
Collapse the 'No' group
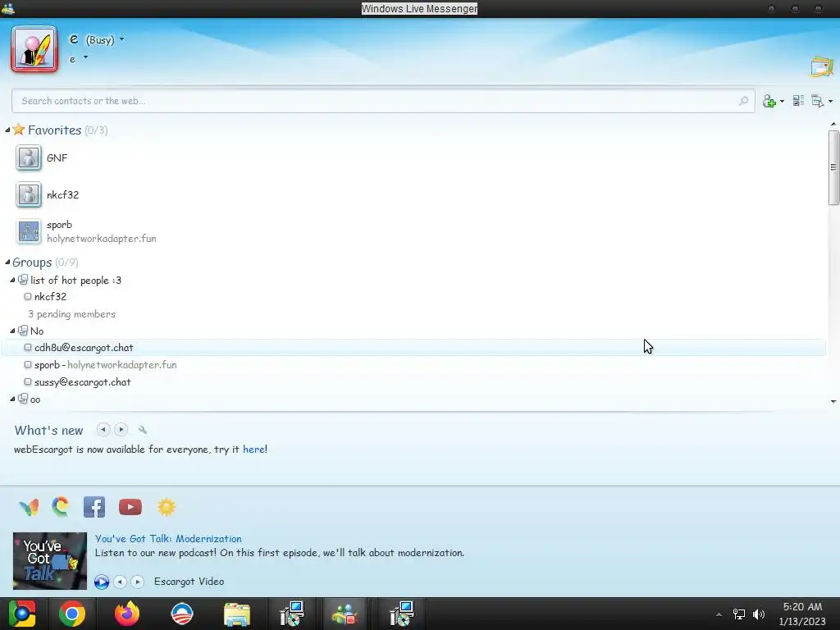(12, 331)
